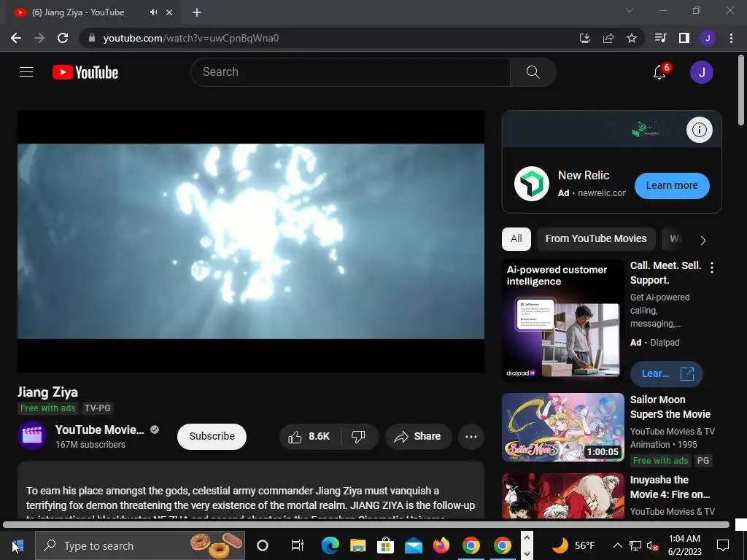Viewport: 747px width, 560px height.
Task: Open the purple J account avatar on YouTube
Action: (701, 72)
